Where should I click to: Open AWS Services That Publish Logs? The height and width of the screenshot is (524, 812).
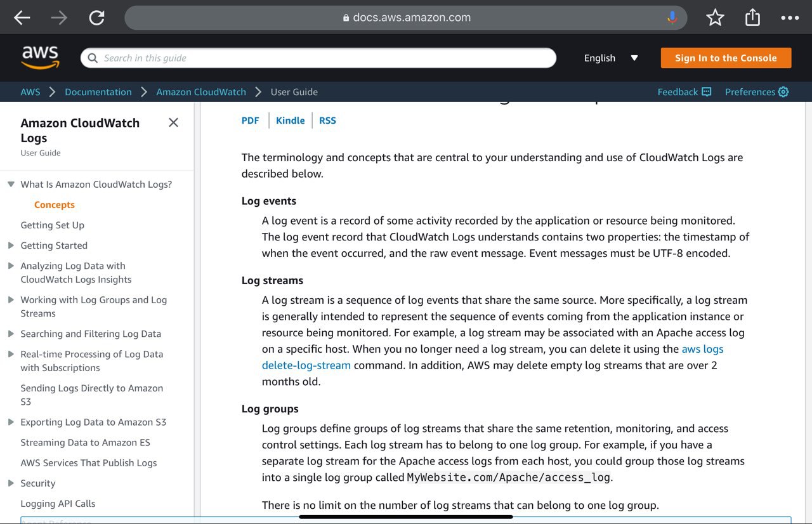tap(88, 463)
